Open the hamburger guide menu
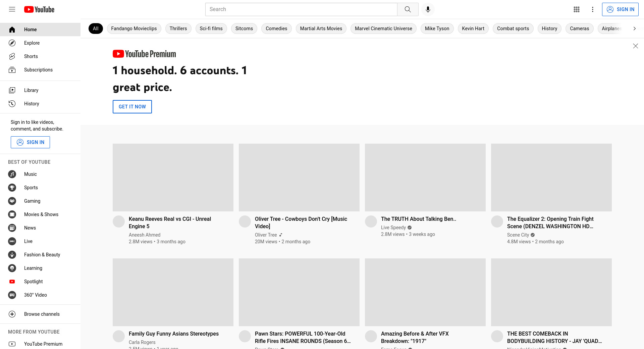This screenshot has height=349, width=644. [12, 9]
